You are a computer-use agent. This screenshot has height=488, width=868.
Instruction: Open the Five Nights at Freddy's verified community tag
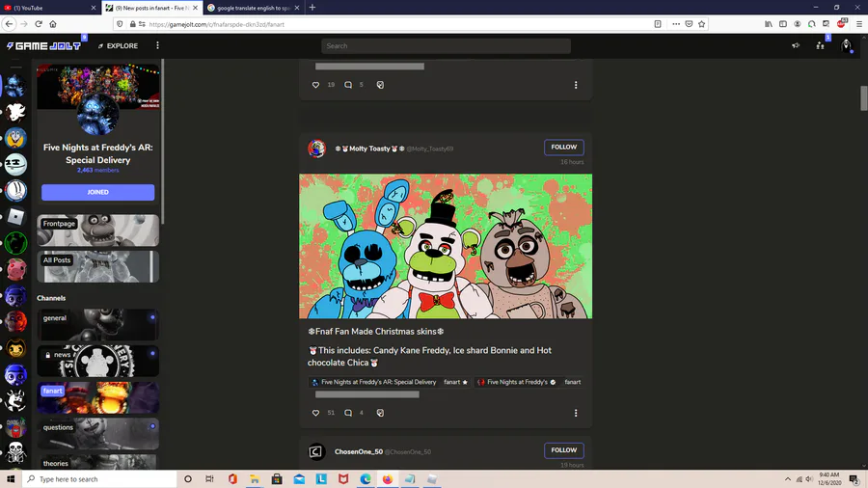[x=517, y=382]
